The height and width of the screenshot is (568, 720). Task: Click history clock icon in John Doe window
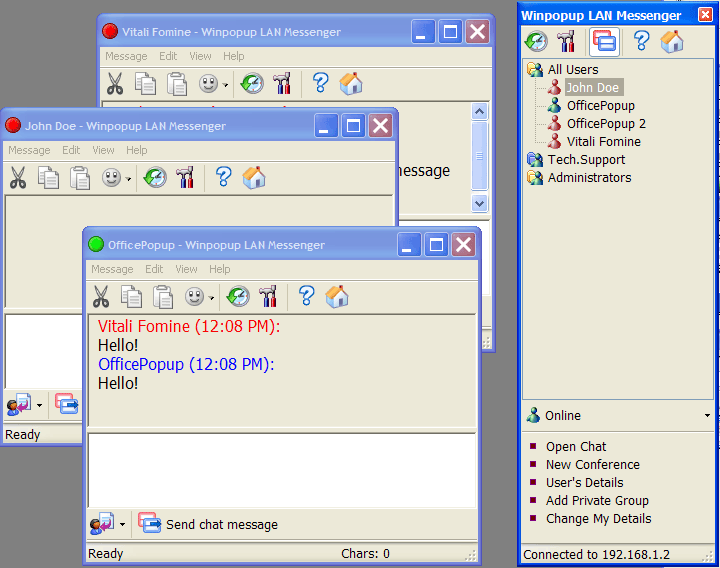155,178
